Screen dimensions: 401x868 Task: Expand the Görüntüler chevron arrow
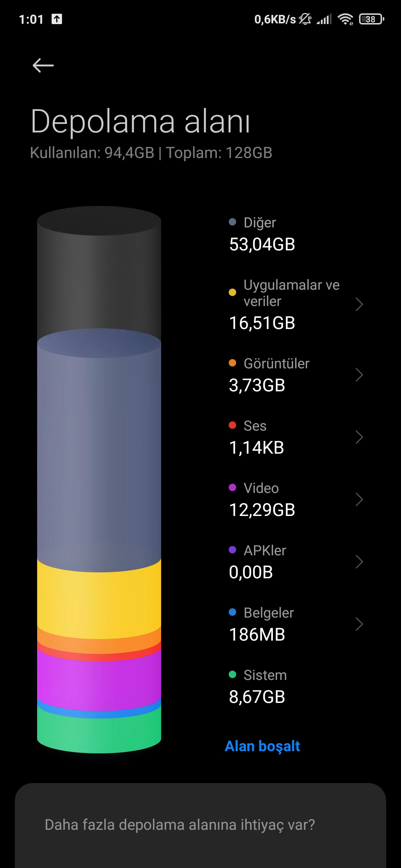click(359, 375)
